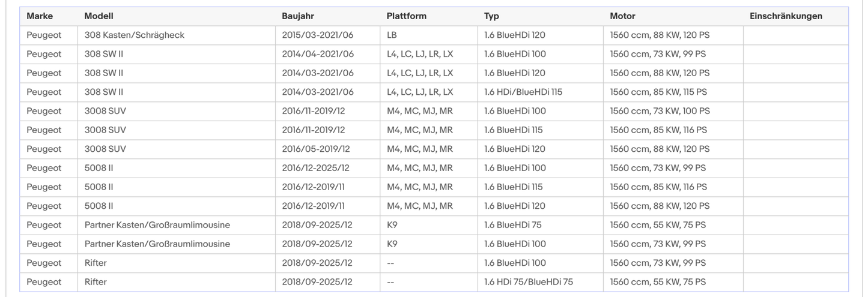Click the 1.6 HDi 75/BlueHDi 75 type cell
Image resolution: width=868 pixels, height=297 pixels.
tap(529, 282)
